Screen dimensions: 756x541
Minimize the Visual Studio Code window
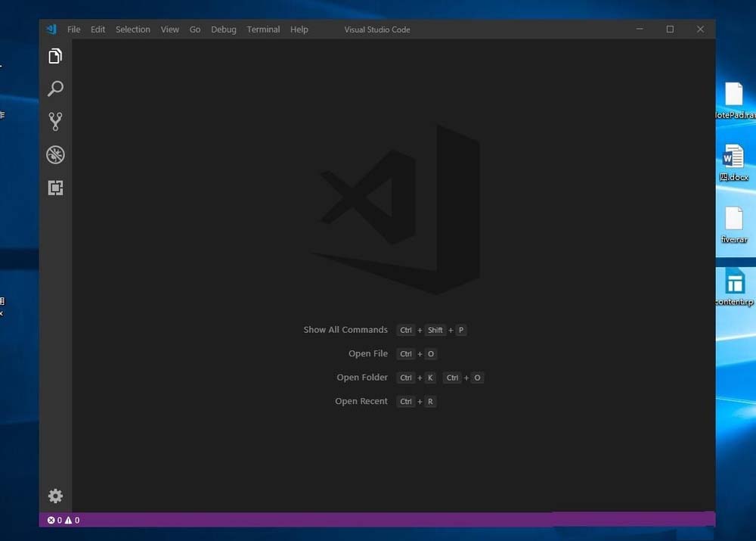click(x=640, y=30)
